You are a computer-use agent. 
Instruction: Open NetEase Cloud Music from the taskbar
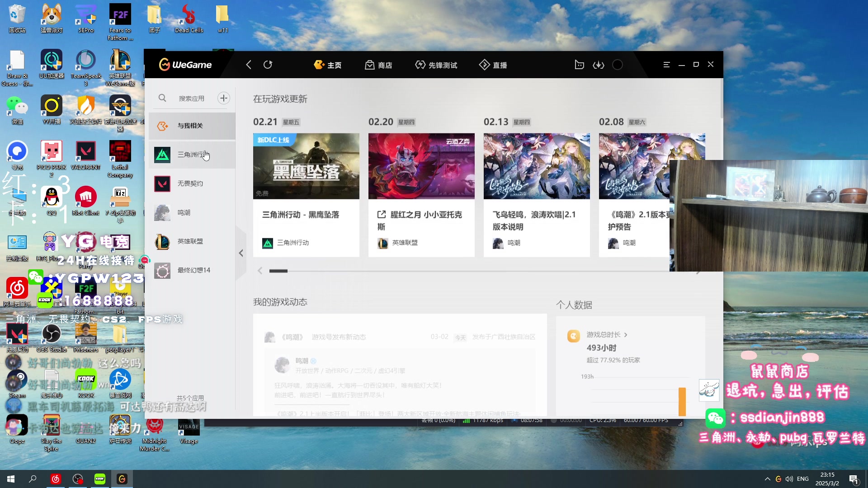pyautogui.click(x=55, y=479)
